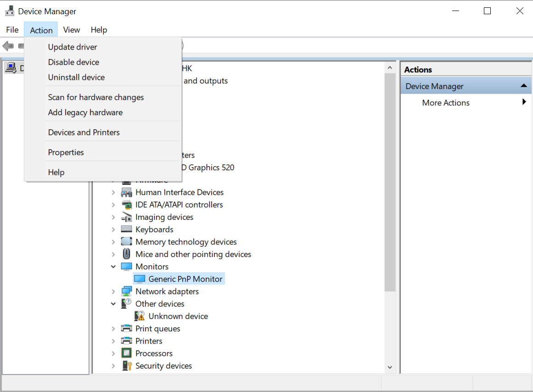Viewport: 533px width, 392px height.
Task: Click the Print queues icon
Action: [x=126, y=328]
